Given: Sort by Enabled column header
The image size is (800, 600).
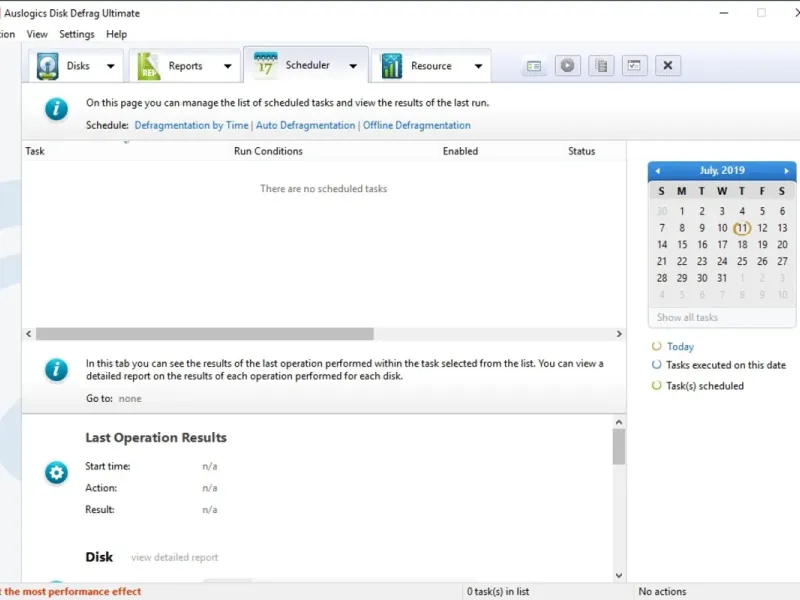Looking at the screenshot, I should click(x=460, y=151).
